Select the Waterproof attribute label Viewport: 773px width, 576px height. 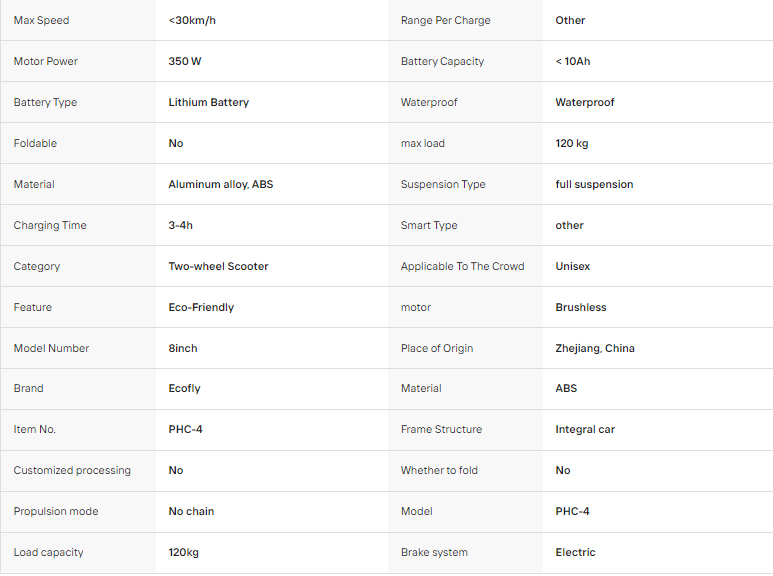click(429, 102)
